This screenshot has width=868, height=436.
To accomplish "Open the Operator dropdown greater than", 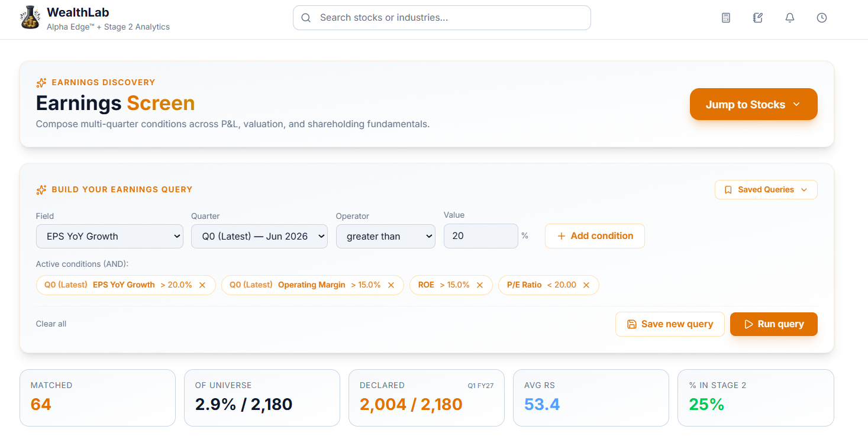I will [x=386, y=236].
